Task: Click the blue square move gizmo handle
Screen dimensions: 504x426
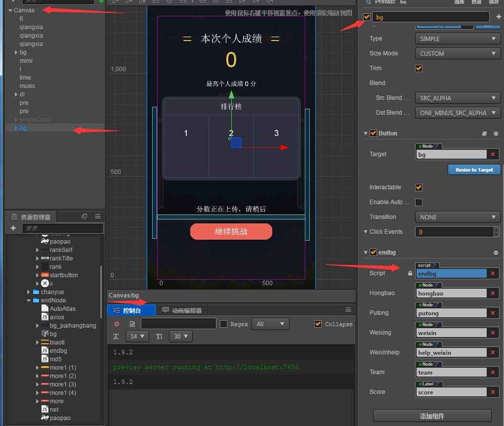Action: tap(236, 142)
